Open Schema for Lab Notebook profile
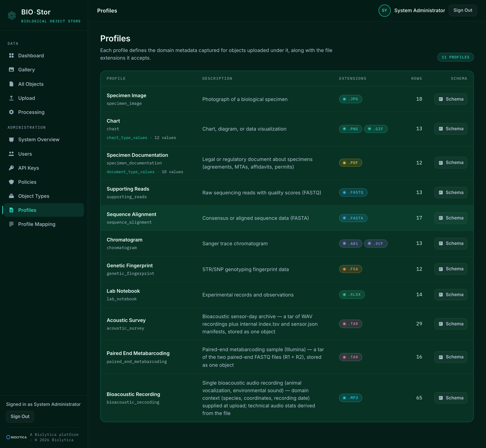 [x=451, y=295]
